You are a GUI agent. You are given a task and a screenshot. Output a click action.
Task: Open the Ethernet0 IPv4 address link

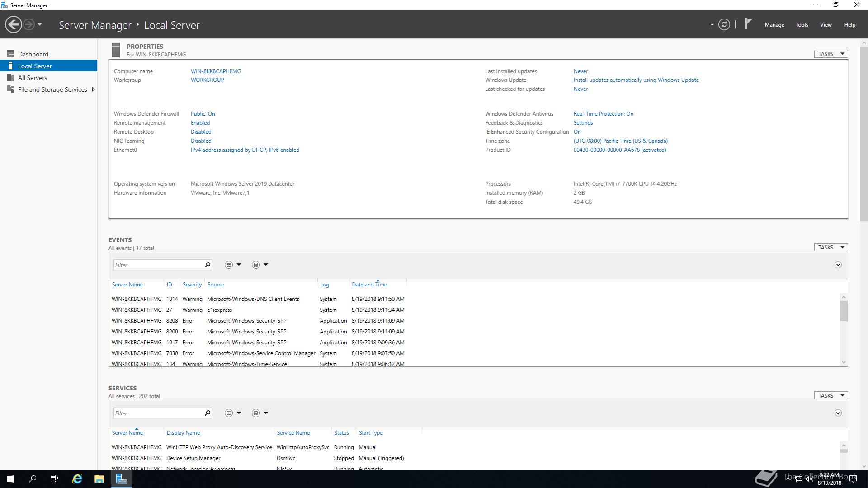[245, 150]
